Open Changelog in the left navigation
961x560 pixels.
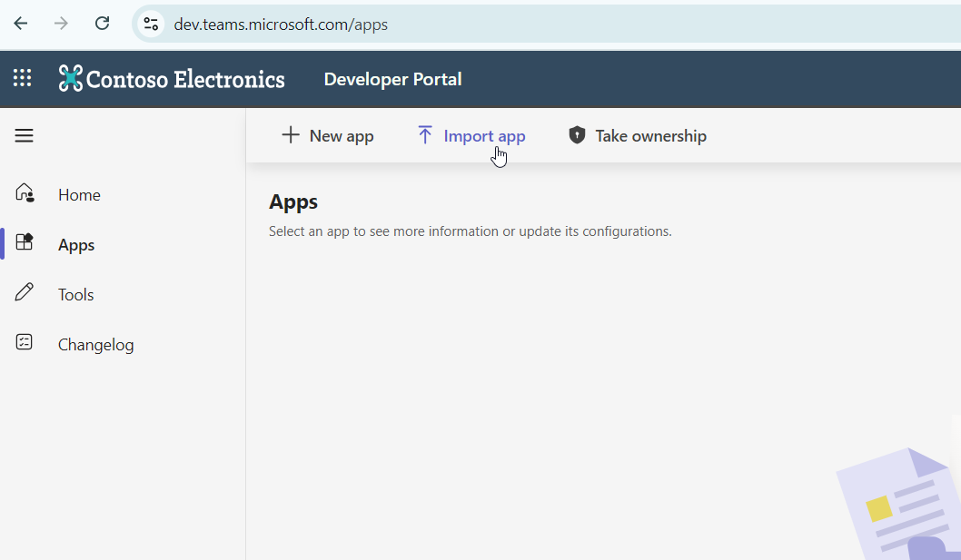pyautogui.click(x=95, y=345)
